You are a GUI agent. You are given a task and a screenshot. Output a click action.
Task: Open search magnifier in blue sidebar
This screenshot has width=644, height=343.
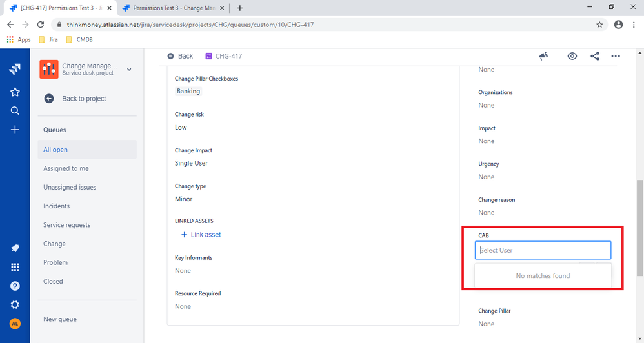[x=15, y=111]
